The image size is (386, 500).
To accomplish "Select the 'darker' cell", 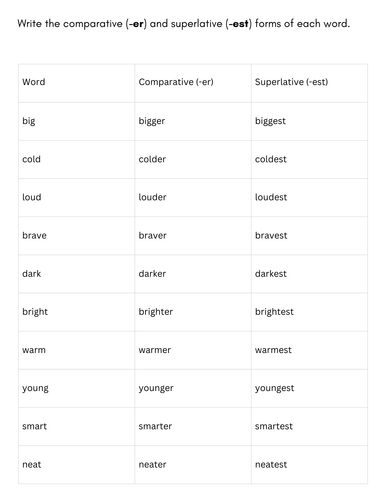I will (193, 274).
